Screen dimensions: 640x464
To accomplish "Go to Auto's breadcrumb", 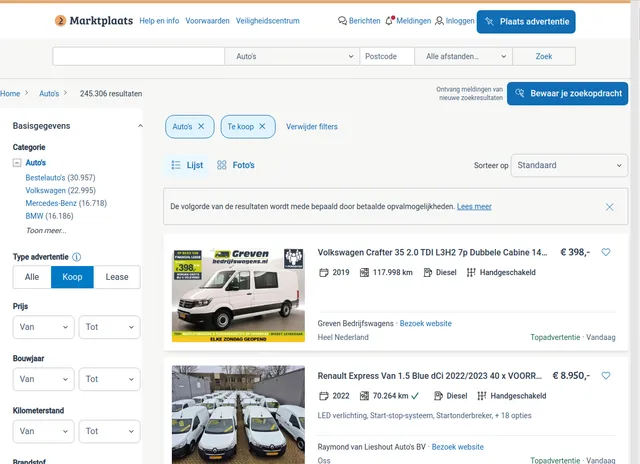I will [49, 93].
